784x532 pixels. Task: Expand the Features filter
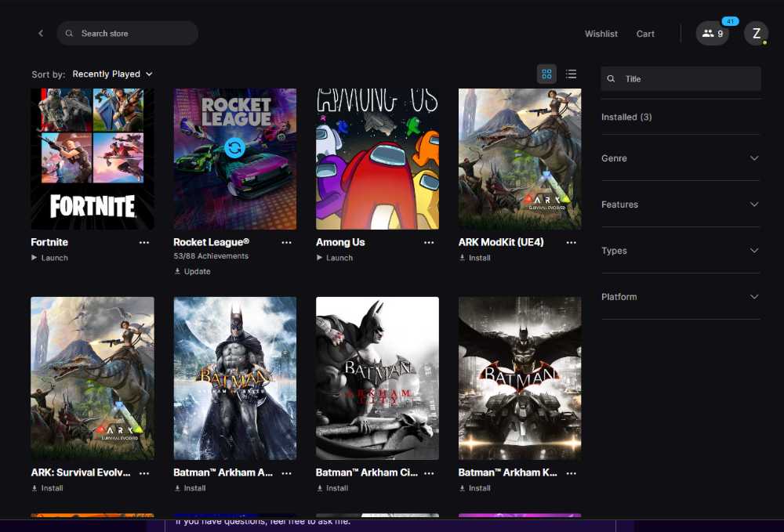(681, 204)
